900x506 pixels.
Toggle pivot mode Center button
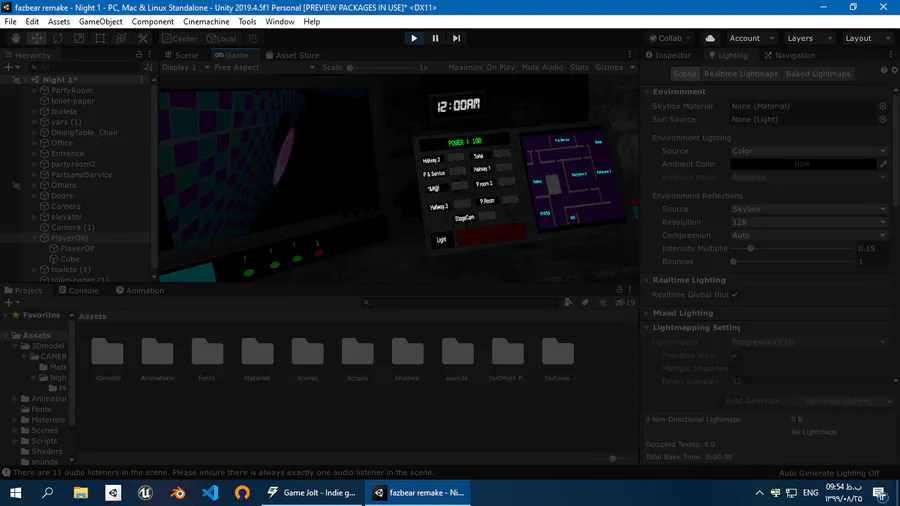pos(180,38)
